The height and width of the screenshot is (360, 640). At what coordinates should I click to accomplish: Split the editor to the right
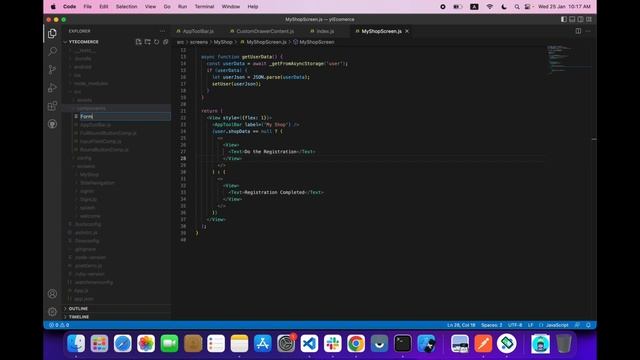578,31
